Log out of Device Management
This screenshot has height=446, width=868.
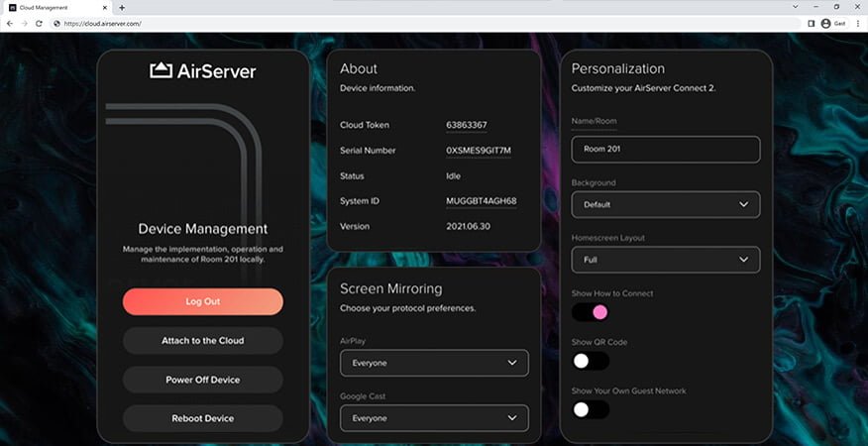point(202,301)
